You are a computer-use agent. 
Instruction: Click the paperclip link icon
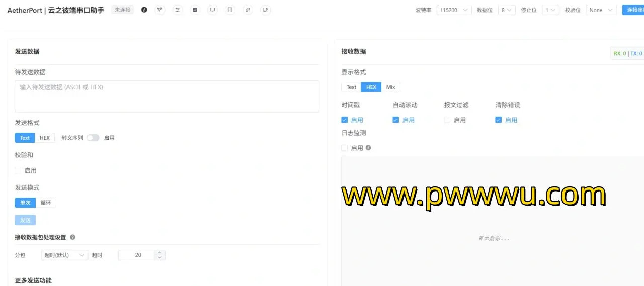248,10
